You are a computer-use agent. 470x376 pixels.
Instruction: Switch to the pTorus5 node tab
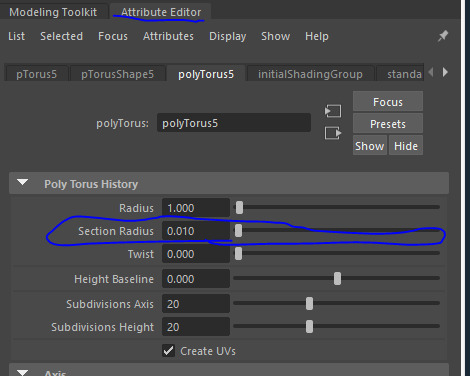pos(36,74)
